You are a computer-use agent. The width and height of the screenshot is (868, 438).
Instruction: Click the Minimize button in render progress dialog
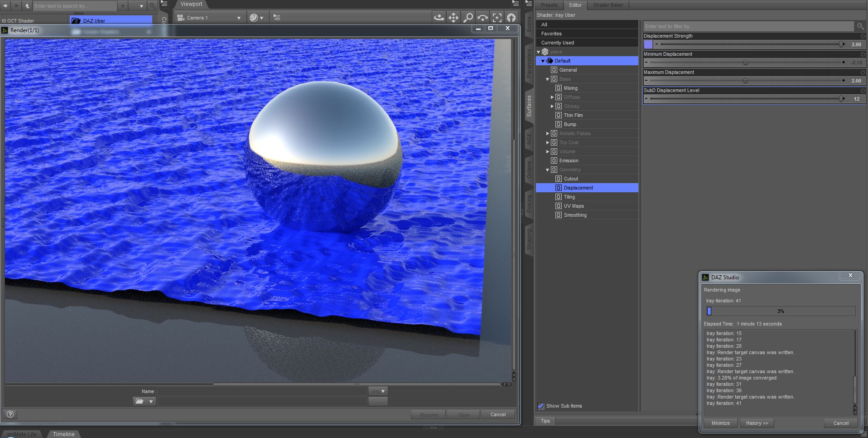(720, 423)
